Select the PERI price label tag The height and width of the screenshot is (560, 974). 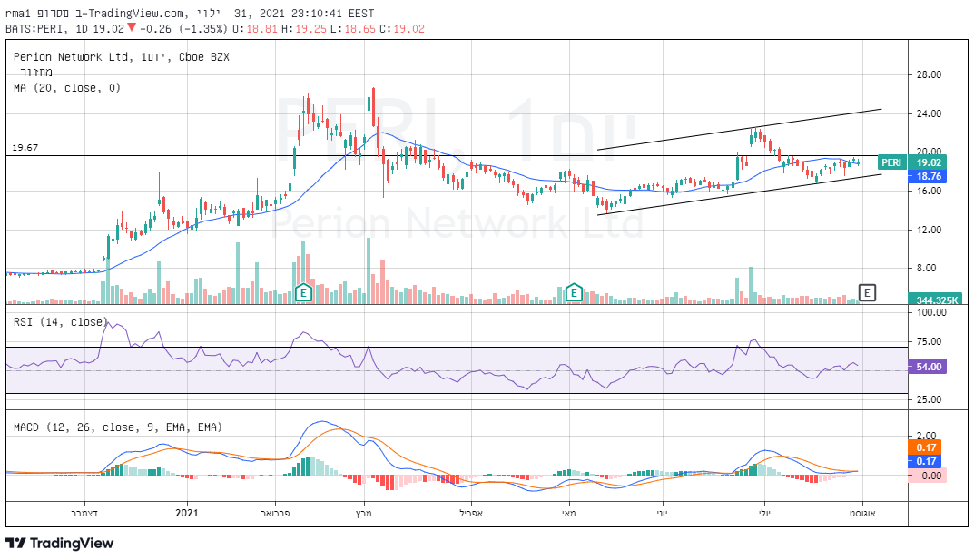pos(891,162)
